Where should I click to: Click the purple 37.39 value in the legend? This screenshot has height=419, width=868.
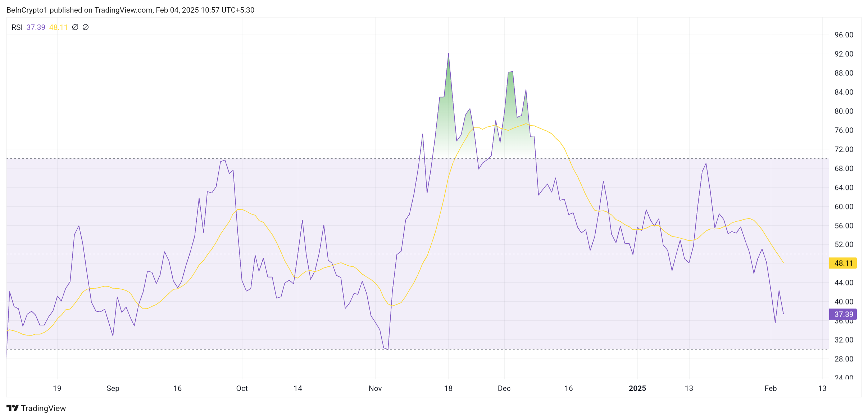point(36,27)
